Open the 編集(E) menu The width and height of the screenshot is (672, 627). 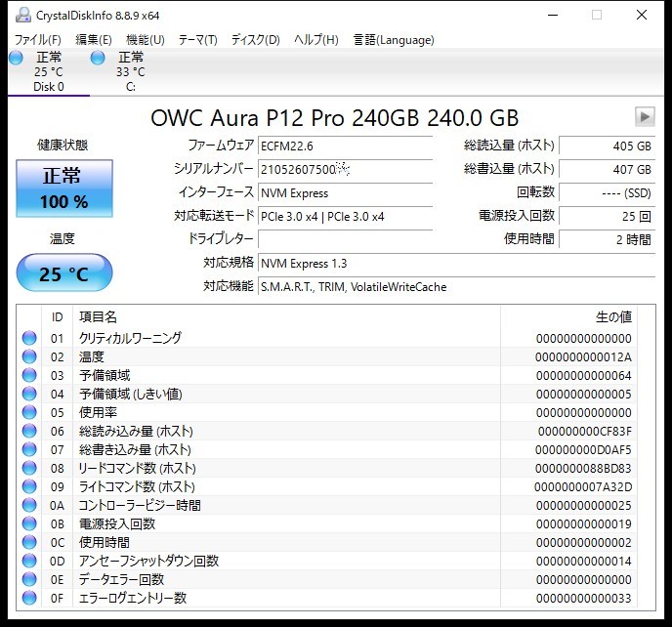tap(94, 40)
